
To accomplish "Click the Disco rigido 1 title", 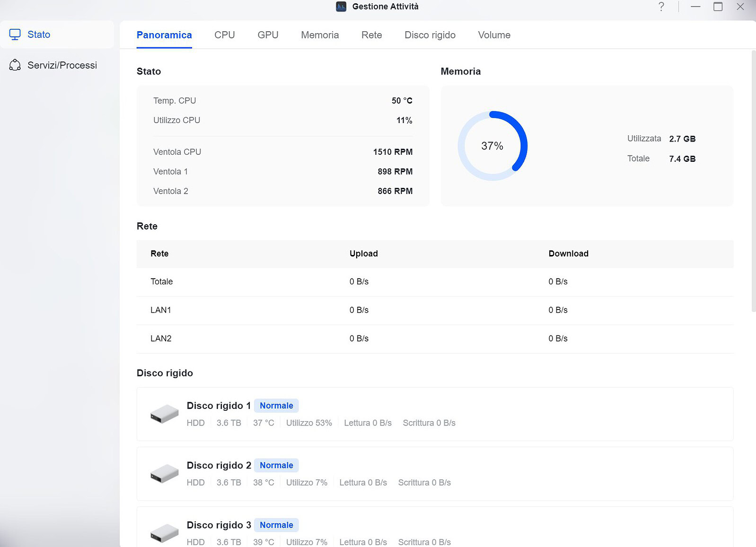I will click(x=219, y=406).
